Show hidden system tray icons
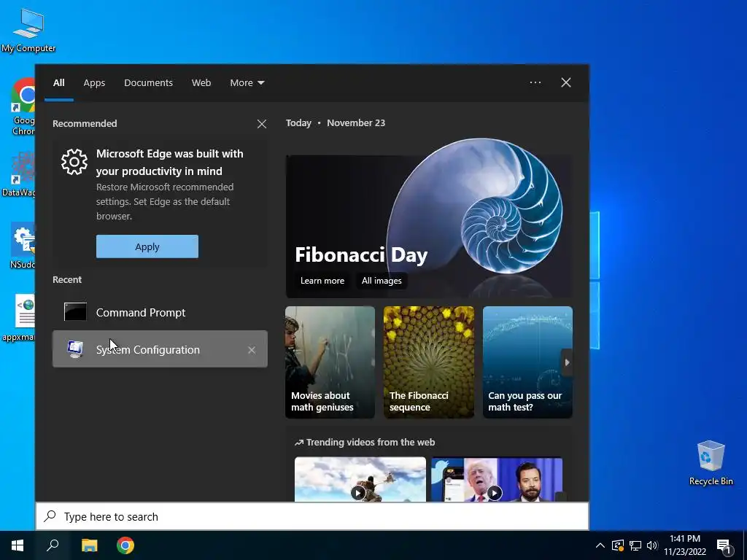The width and height of the screenshot is (747, 560). tap(600, 545)
